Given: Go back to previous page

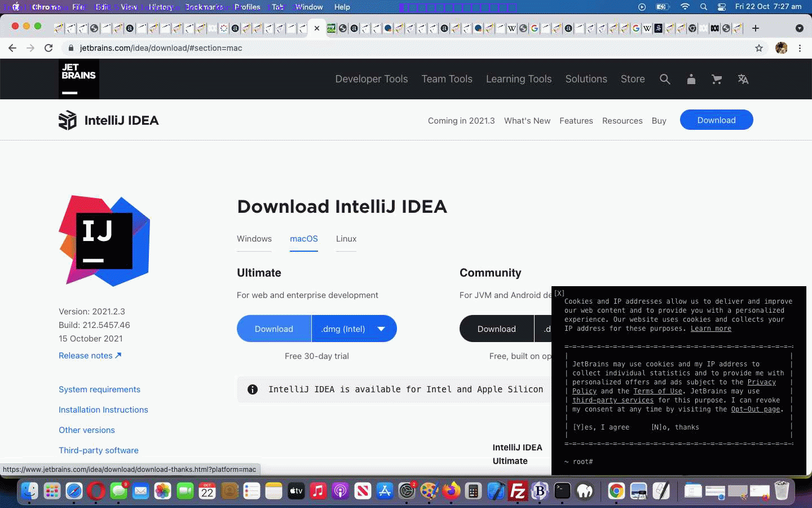Looking at the screenshot, I should tap(12, 48).
